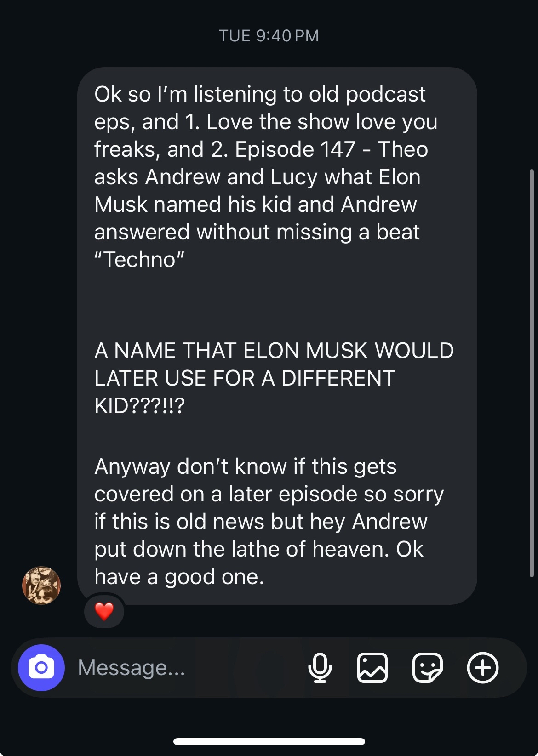Image resolution: width=538 pixels, height=756 pixels.
Task: Click the home indicator bar at the bottom
Action: (269, 741)
